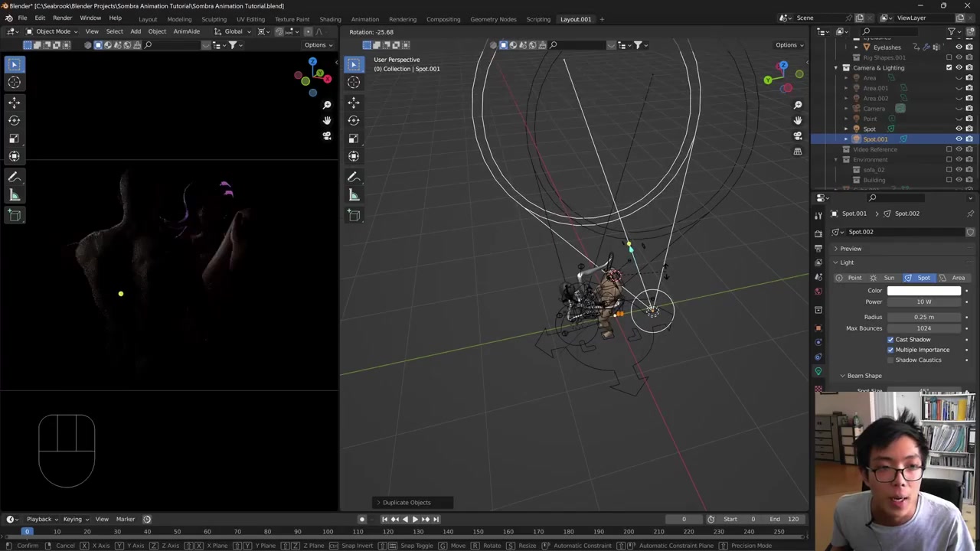Open the light Color swatch
980x551 pixels.
(924, 291)
